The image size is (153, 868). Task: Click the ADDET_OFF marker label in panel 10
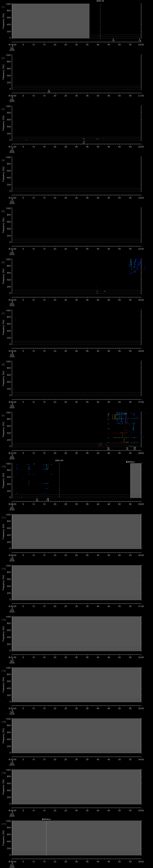[x=59, y=460]
